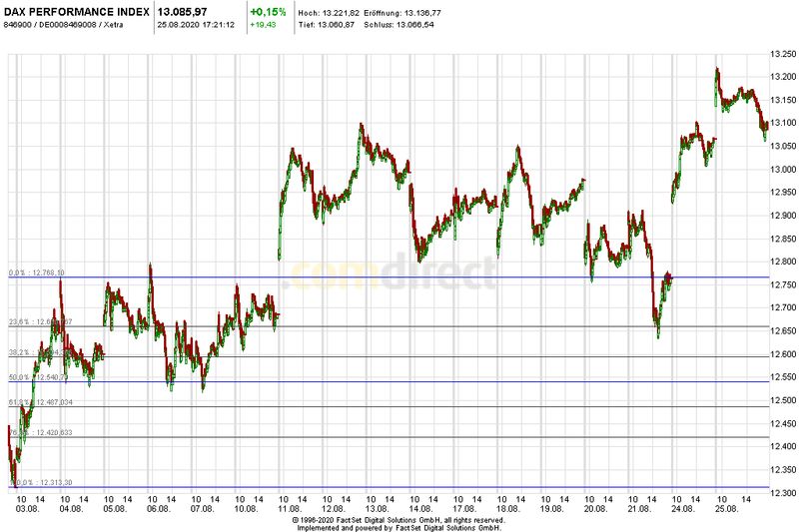Click the 10.08. date label
The height and width of the screenshot is (532, 799).
click(246, 509)
